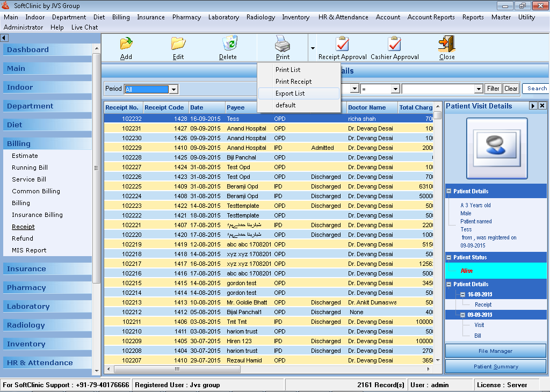Select the Refund item in Billing sidebar

[23, 238]
